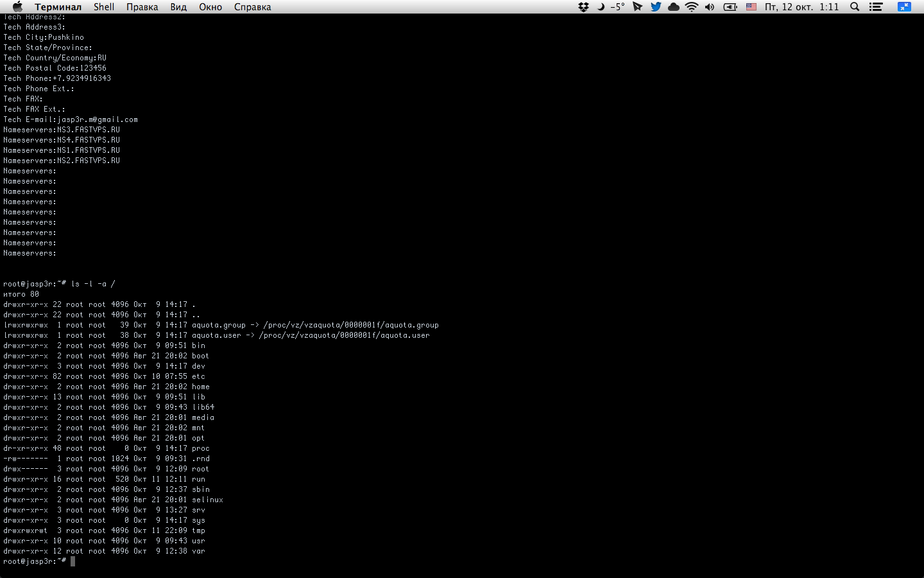The width and height of the screenshot is (924, 578).
Task: Open the Wi-Fi status menu
Action: point(691,7)
